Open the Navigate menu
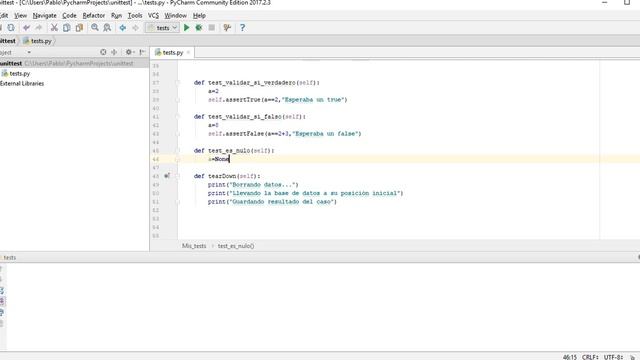 [x=44, y=16]
